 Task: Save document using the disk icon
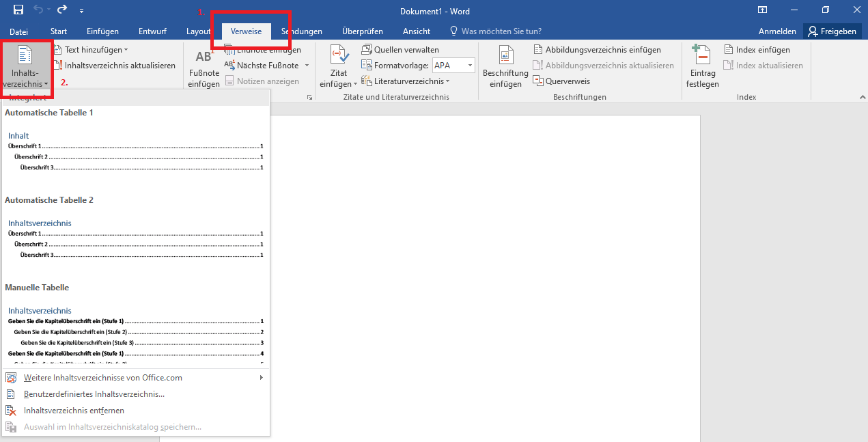18,10
